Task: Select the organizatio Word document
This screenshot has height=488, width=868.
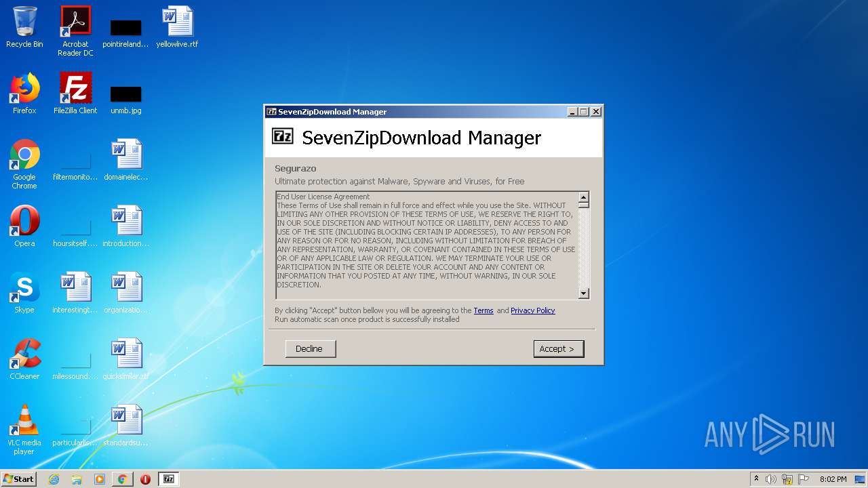Action: [125, 293]
